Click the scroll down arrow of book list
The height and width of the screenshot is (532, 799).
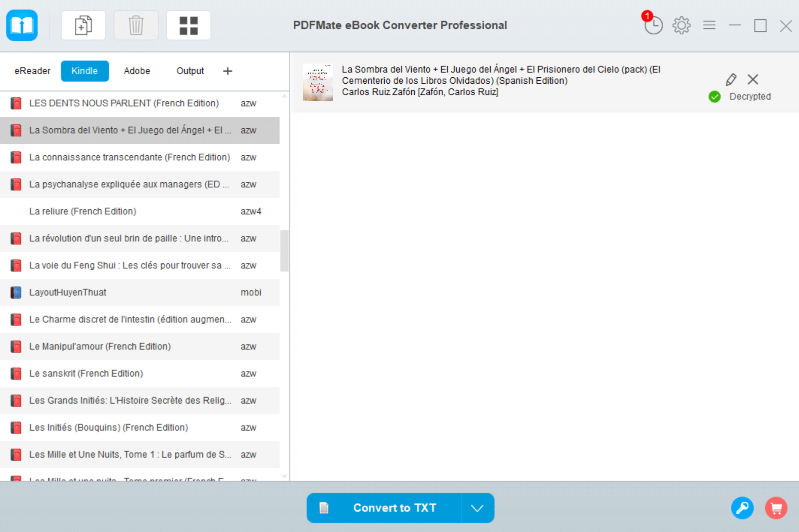(x=284, y=476)
